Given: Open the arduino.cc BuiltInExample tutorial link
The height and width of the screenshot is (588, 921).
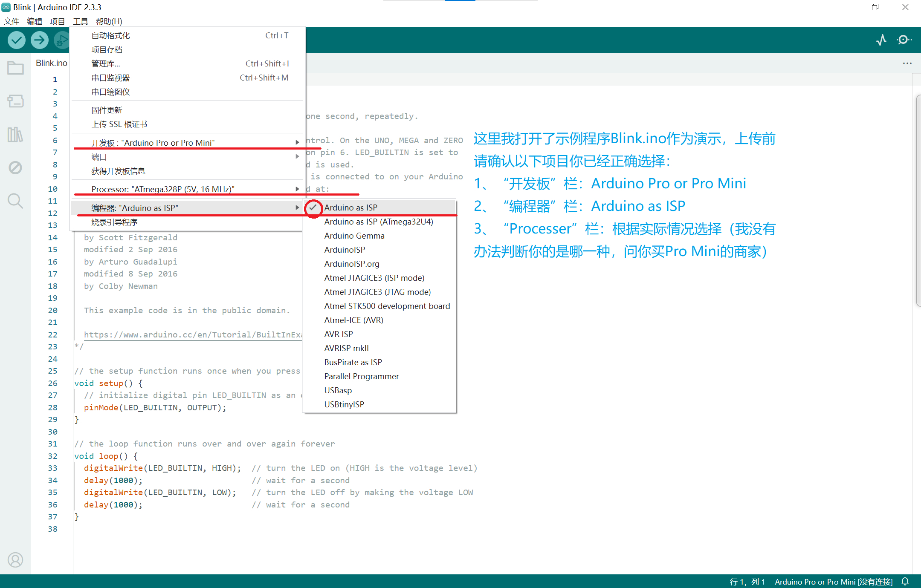Looking at the screenshot, I should pos(193,335).
